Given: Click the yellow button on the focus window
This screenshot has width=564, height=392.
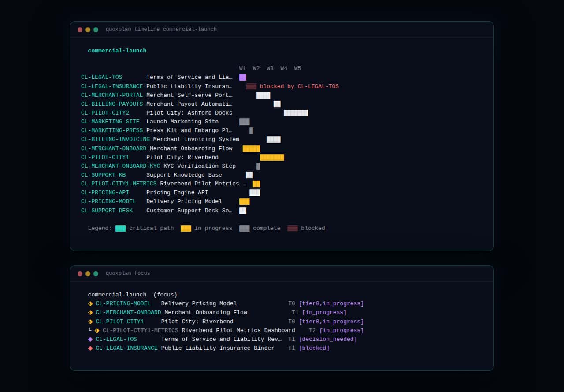Looking at the screenshot, I should 88,274.
